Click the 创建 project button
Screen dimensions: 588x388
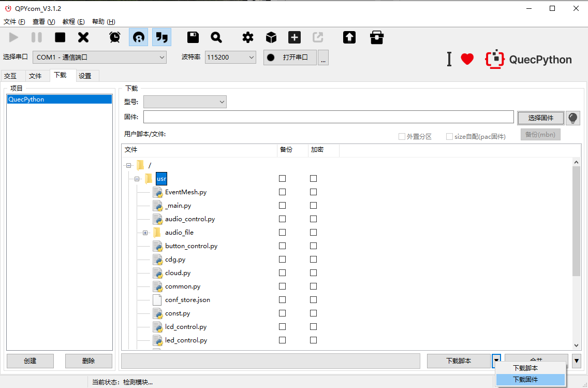point(30,361)
